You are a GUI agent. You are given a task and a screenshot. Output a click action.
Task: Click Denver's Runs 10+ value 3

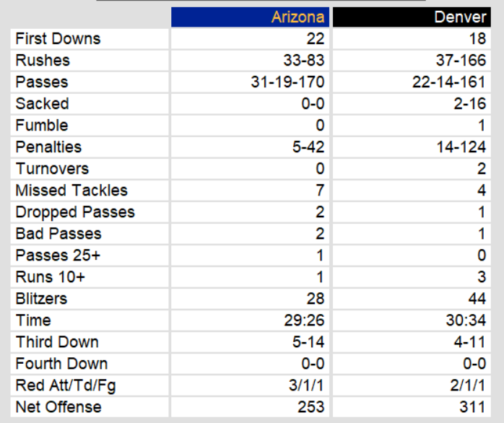coord(482,276)
